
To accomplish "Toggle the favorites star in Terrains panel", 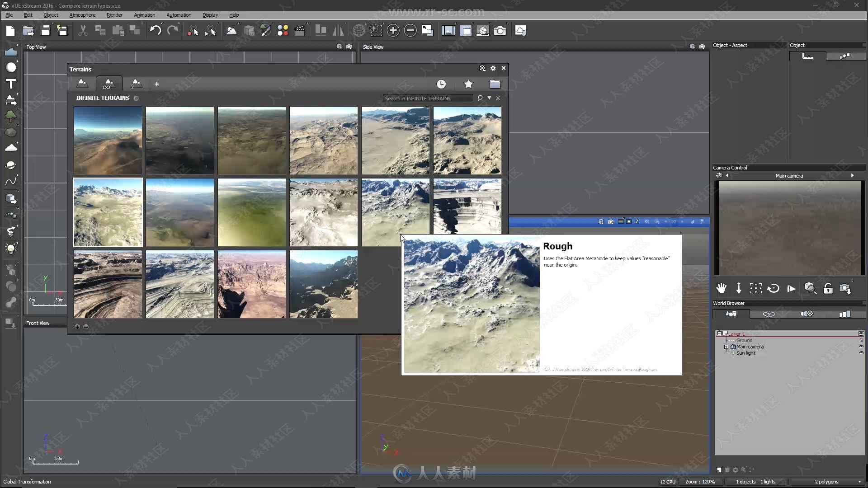I will 468,84.
